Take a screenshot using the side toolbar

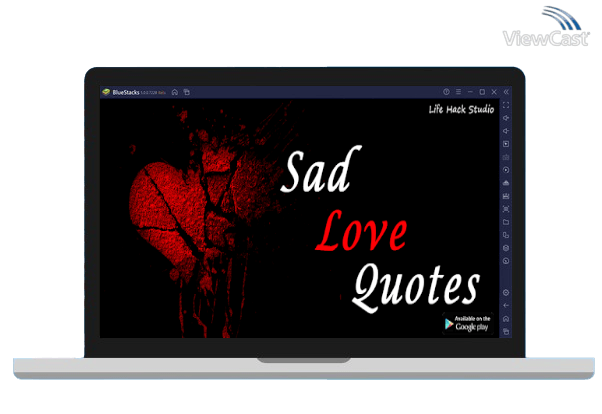506,209
